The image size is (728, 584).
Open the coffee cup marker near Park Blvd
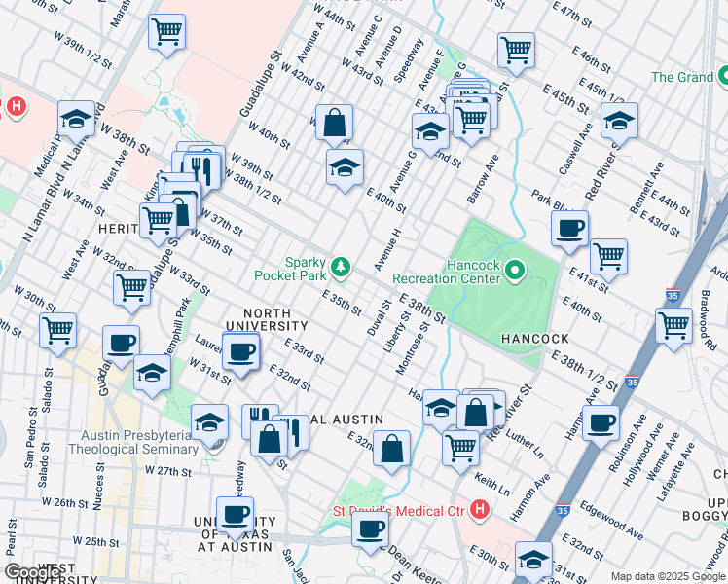point(569,229)
